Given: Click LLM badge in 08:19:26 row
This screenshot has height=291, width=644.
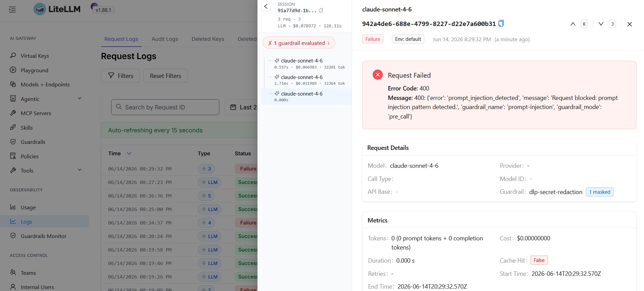Looking at the screenshot, I should pos(209,277).
